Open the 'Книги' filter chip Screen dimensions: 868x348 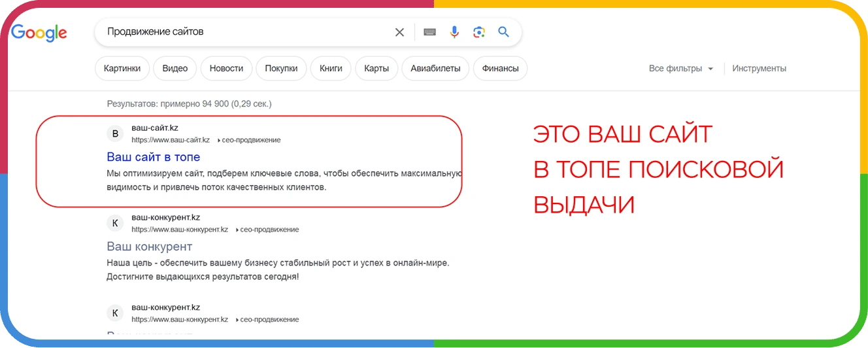pos(331,68)
